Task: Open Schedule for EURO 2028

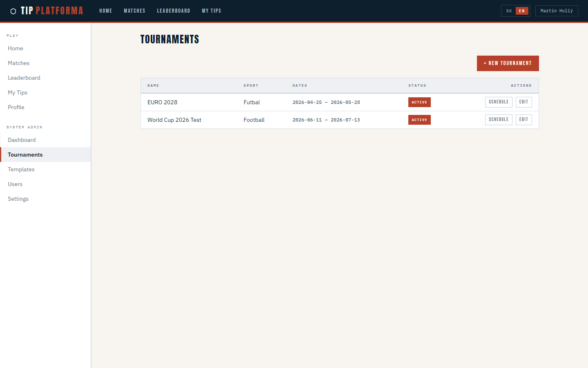Action: coord(498,102)
